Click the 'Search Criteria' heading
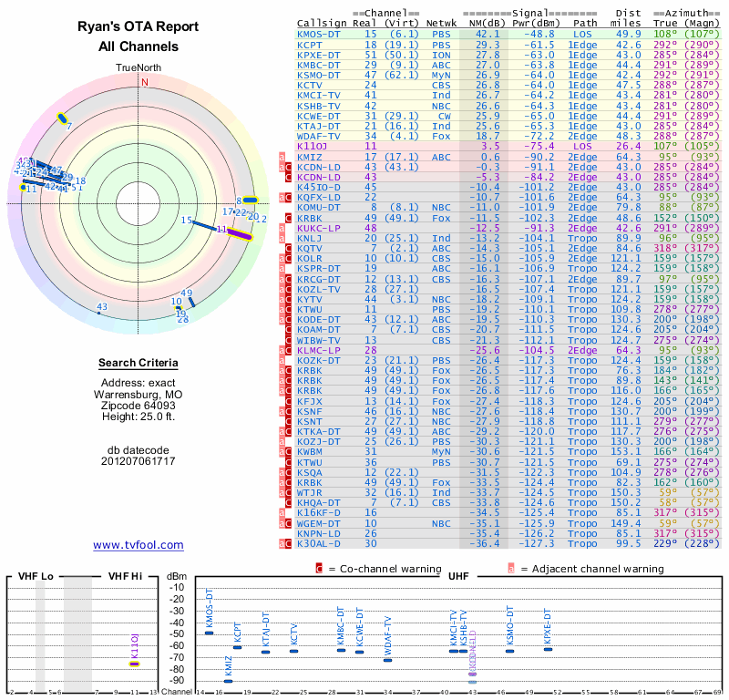The width and height of the screenshot is (729, 700). tap(139, 363)
